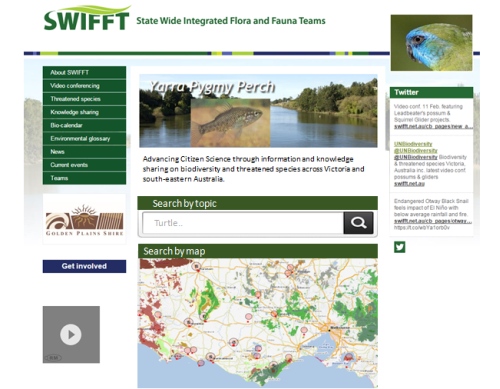
Task: Click the SWIFFT logo
Action: click(x=87, y=18)
